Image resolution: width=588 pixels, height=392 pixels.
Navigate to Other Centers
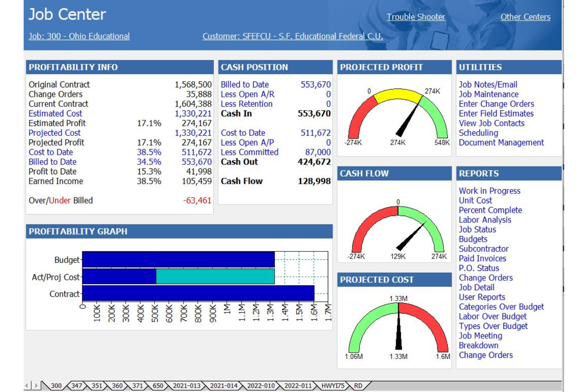click(x=526, y=17)
